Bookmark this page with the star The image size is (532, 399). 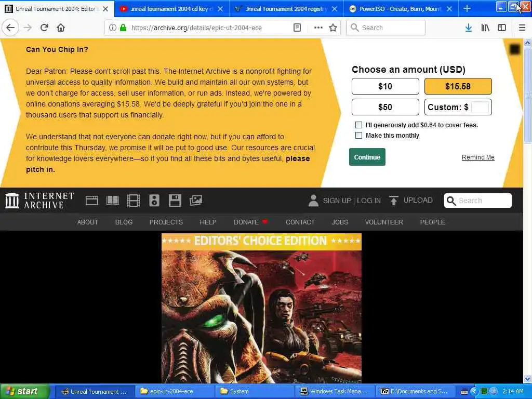pos(333,28)
